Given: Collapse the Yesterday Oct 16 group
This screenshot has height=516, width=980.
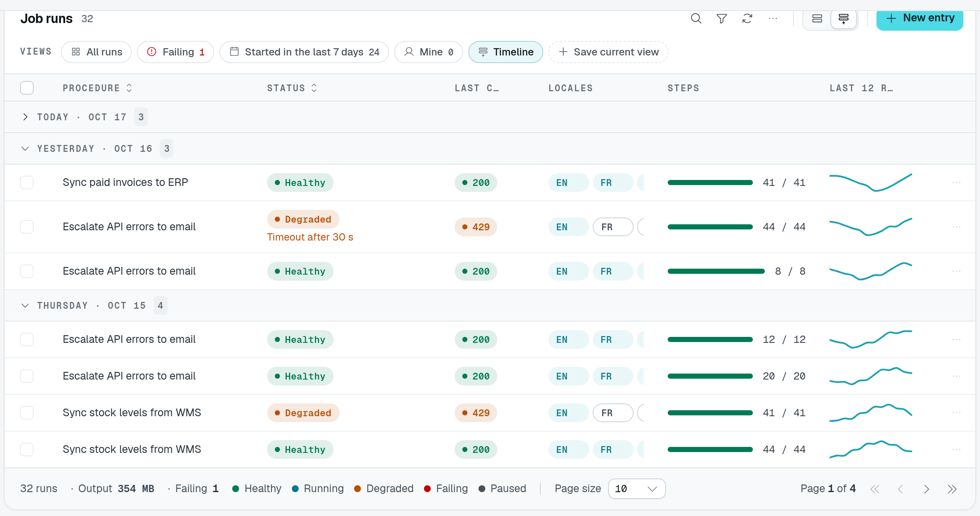Looking at the screenshot, I should click(x=25, y=148).
